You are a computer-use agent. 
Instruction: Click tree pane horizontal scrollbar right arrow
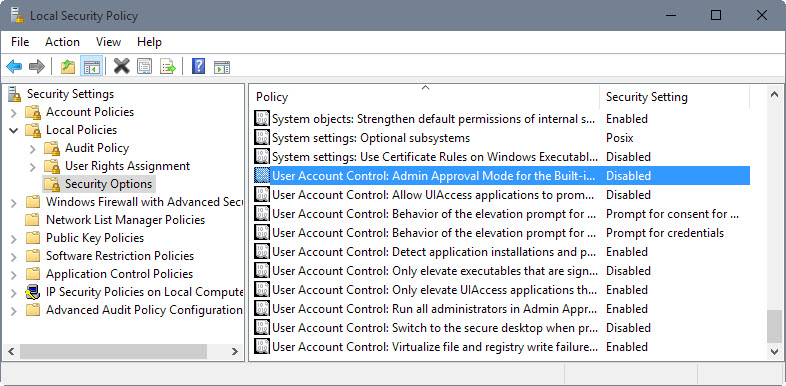[235, 351]
